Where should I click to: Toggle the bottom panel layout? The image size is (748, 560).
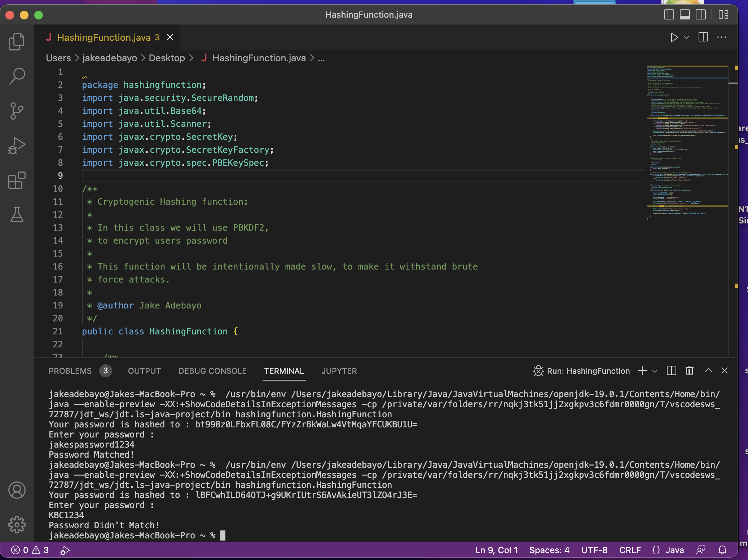[685, 14]
